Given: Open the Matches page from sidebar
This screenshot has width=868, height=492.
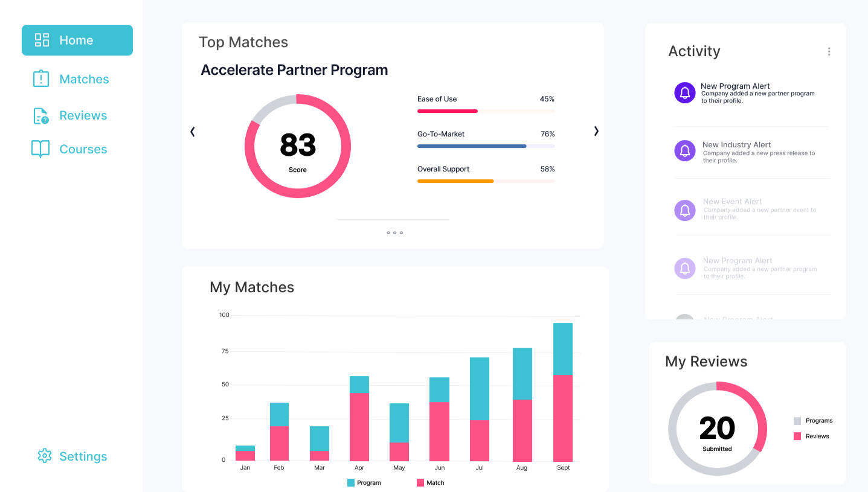Looking at the screenshot, I should tap(84, 79).
